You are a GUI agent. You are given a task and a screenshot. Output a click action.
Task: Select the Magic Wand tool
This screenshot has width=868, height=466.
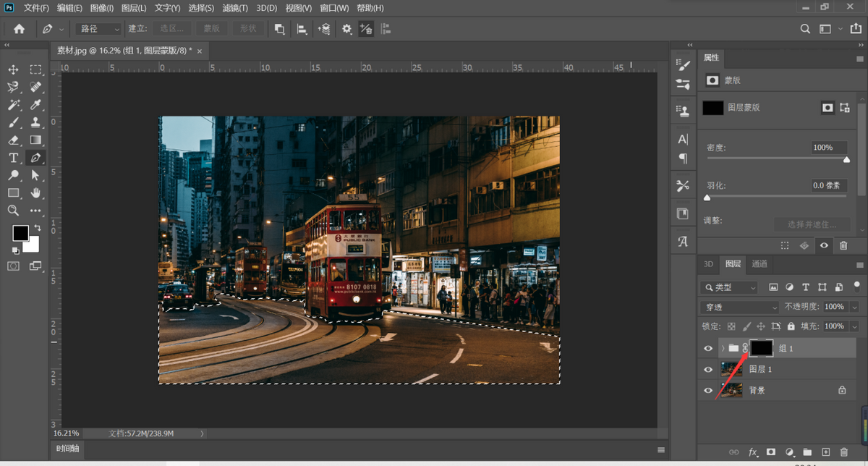coord(13,105)
